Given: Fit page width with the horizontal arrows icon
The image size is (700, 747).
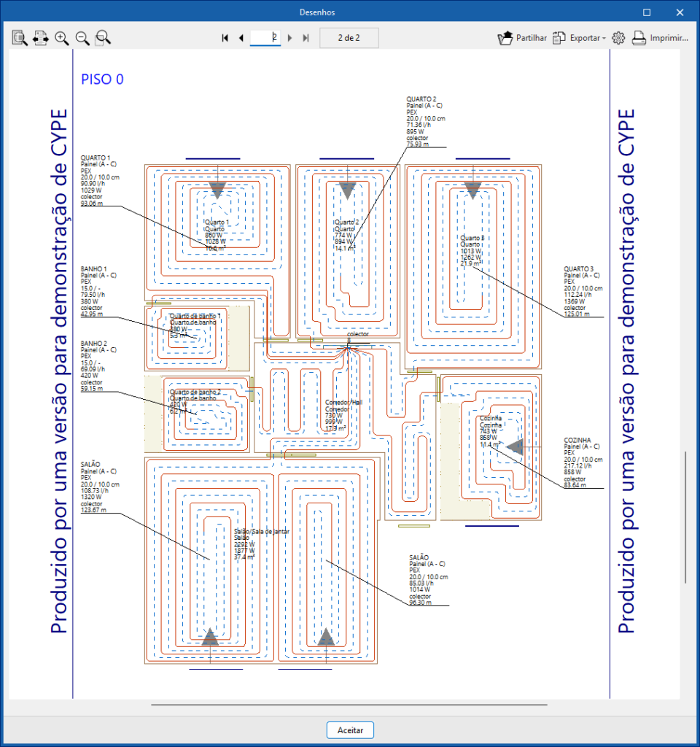Looking at the screenshot, I should (x=41, y=38).
